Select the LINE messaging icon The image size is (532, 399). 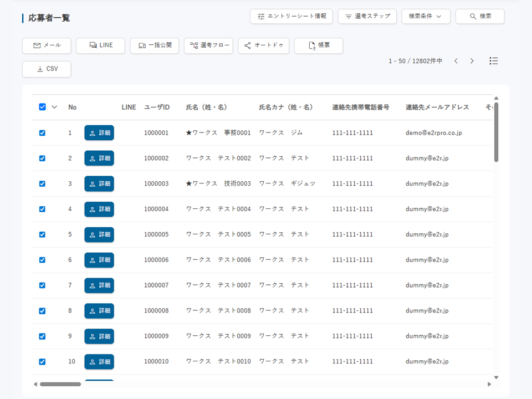point(100,45)
